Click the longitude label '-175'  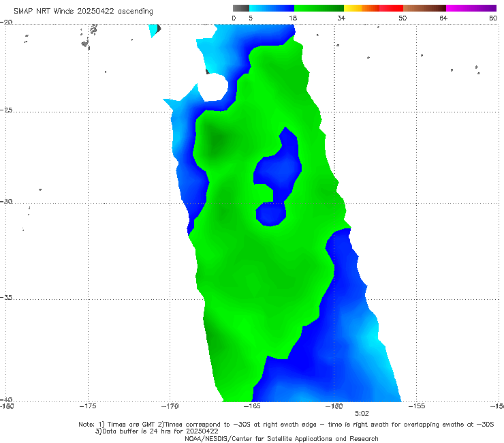[88, 406]
